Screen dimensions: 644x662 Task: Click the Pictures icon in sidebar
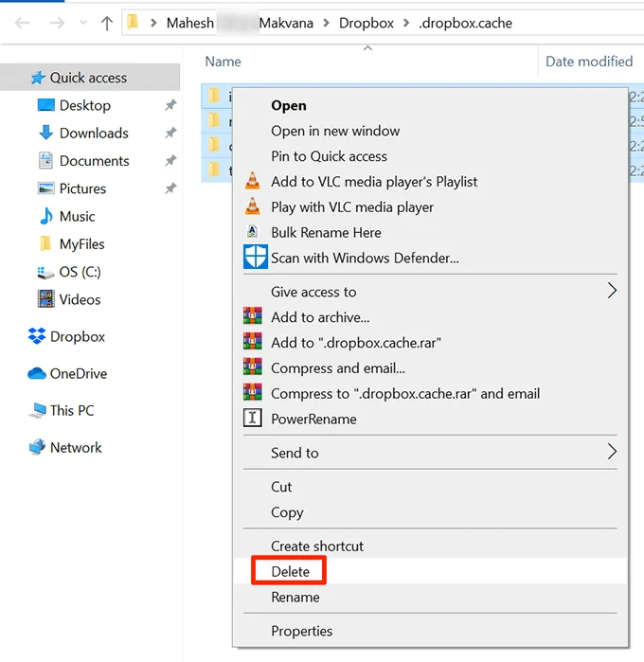point(46,188)
